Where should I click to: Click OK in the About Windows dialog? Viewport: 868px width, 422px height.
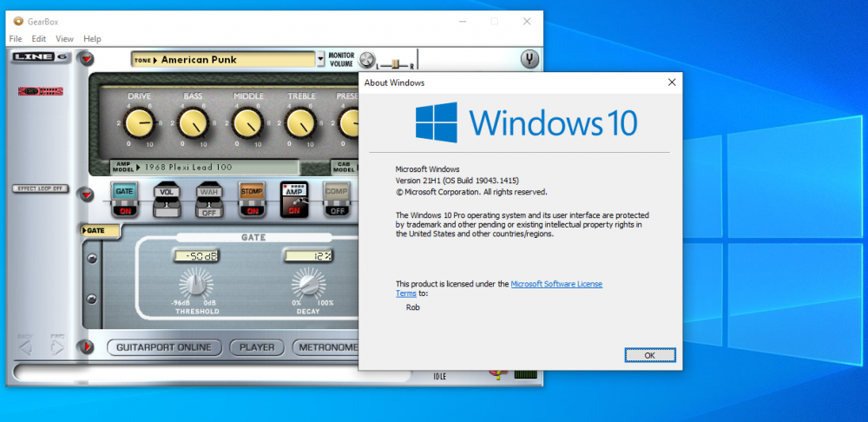650,355
